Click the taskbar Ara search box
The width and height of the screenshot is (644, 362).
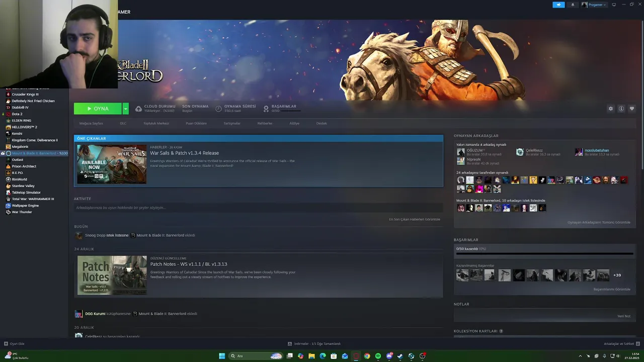[256, 356]
